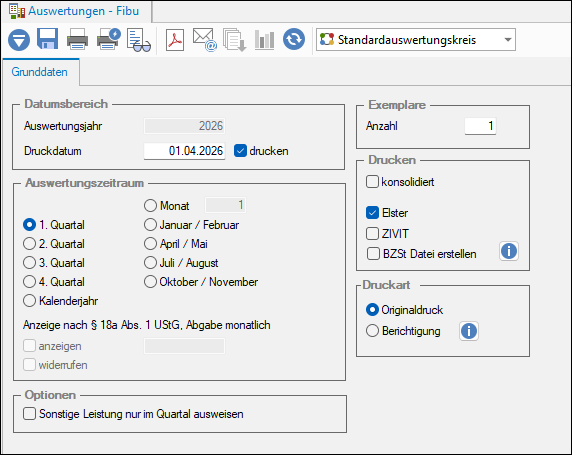Screen dimensions: 572x455
Task: Click the Print icon
Action: [77, 39]
